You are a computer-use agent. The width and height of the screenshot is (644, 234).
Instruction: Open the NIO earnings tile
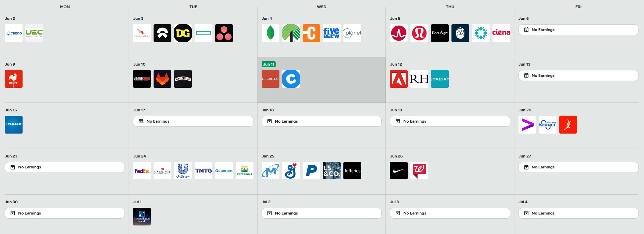pos(162,33)
